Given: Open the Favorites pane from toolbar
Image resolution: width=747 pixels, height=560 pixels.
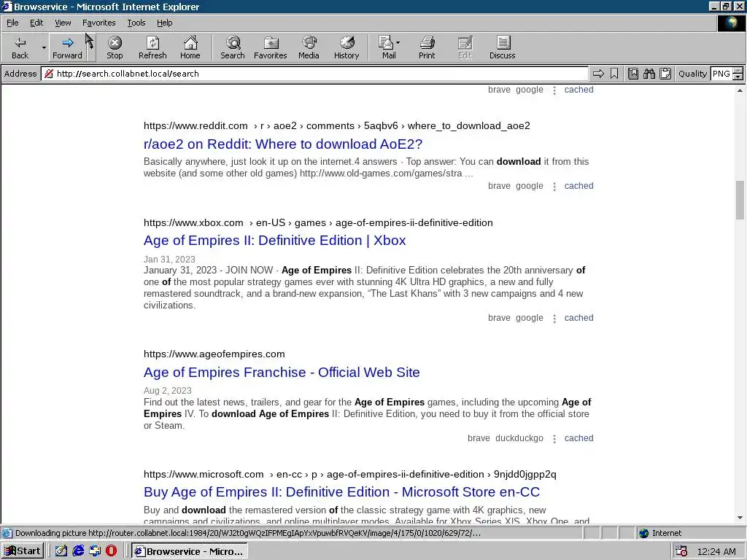Looking at the screenshot, I should tap(270, 47).
